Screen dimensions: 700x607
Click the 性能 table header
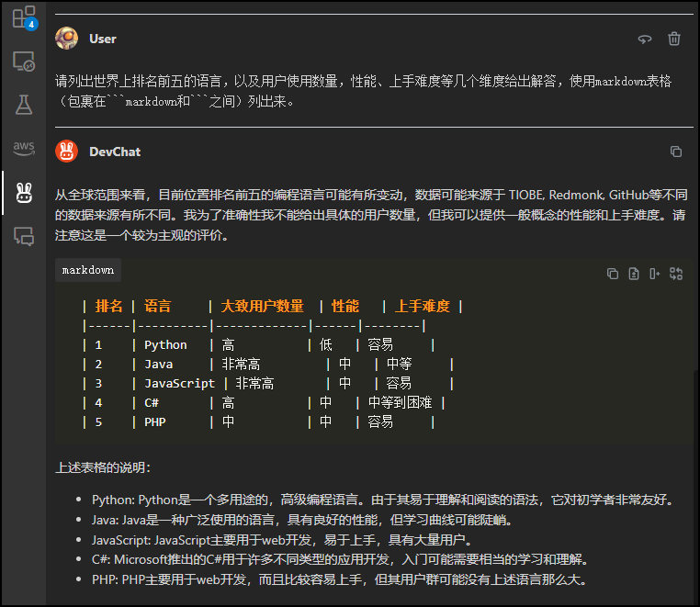pyautogui.click(x=345, y=306)
